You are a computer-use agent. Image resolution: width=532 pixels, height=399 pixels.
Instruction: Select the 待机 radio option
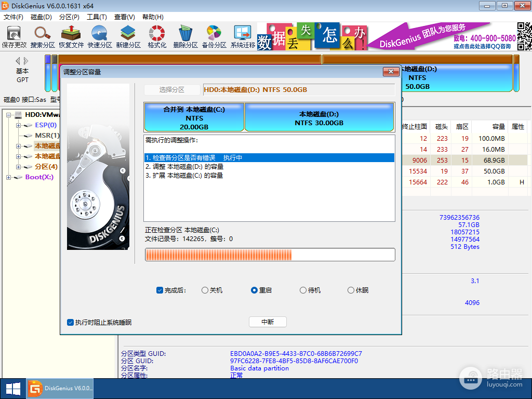point(303,290)
